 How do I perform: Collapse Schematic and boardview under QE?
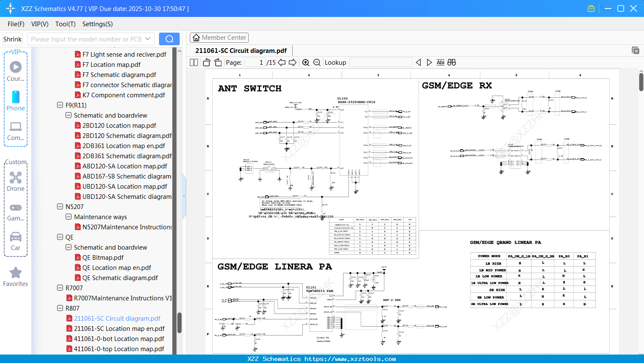69,247
